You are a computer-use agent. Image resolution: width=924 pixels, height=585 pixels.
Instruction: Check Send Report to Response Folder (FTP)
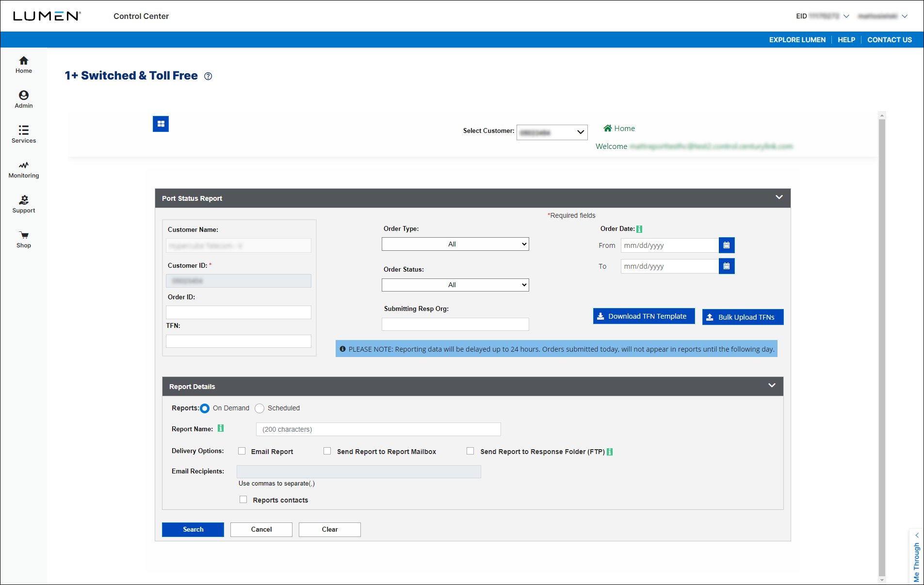click(x=470, y=451)
